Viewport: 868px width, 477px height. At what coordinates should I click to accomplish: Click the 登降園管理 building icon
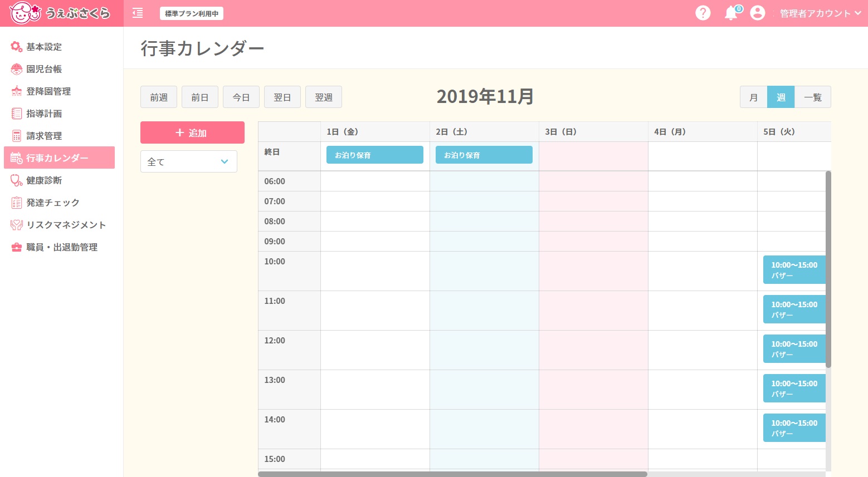[x=17, y=91]
